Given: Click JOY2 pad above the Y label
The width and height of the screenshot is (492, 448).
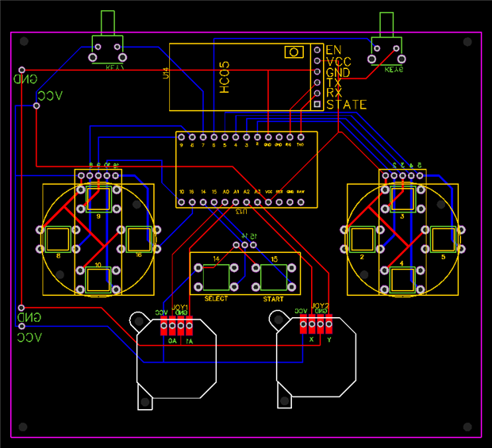Looking at the screenshot, I should tap(329, 324).
